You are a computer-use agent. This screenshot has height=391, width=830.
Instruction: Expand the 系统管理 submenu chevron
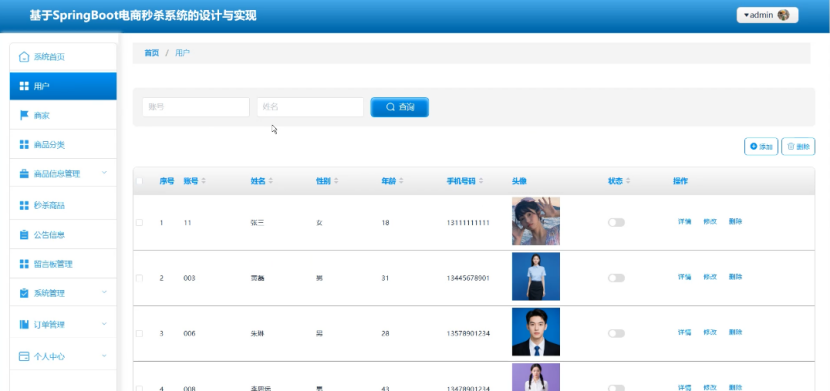(x=104, y=292)
